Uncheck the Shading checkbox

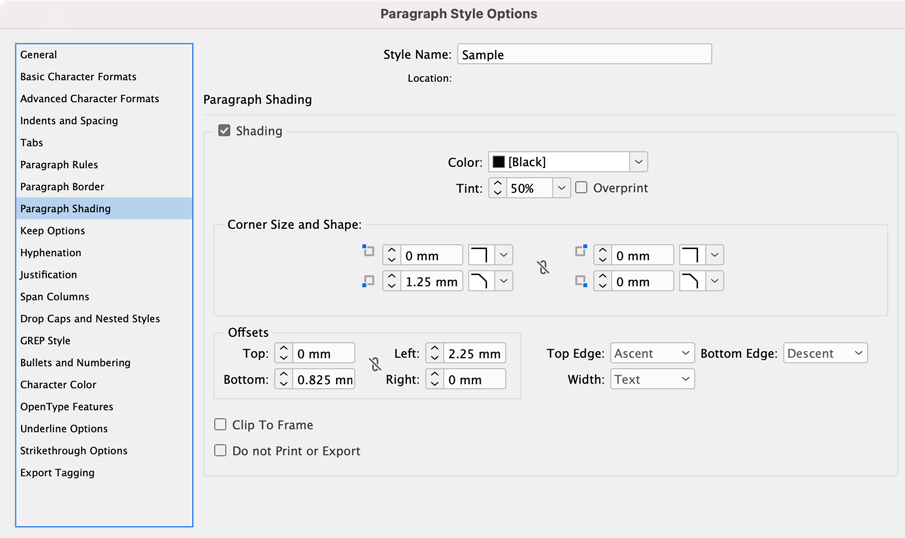(224, 131)
